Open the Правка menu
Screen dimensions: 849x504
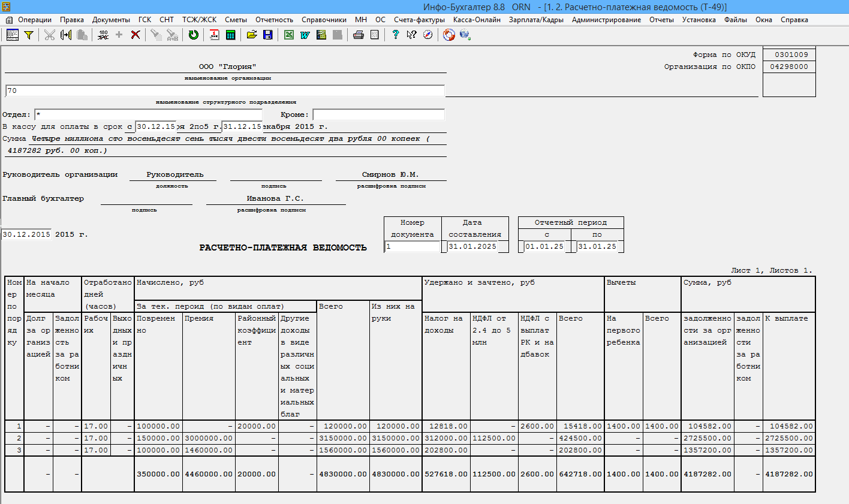point(72,20)
